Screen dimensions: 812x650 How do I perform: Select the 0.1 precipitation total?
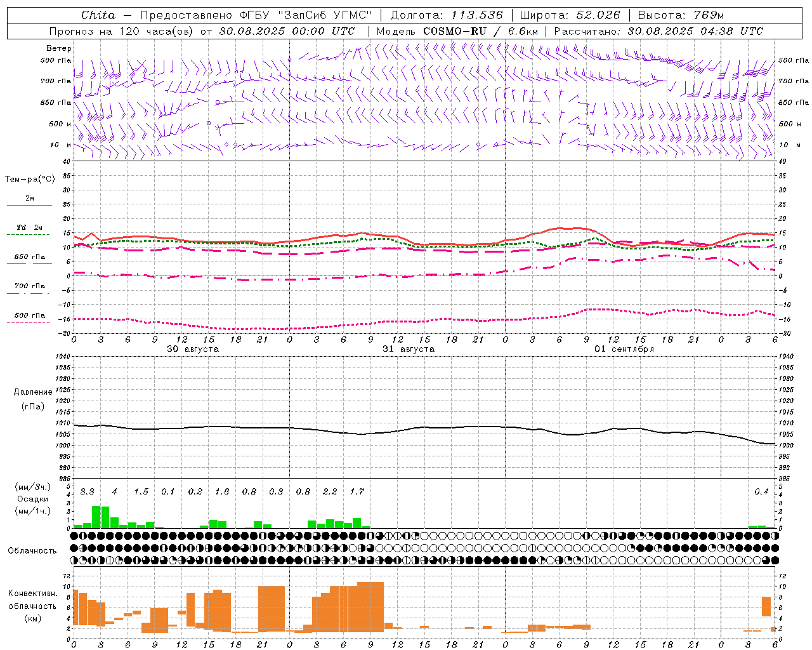coord(167,492)
